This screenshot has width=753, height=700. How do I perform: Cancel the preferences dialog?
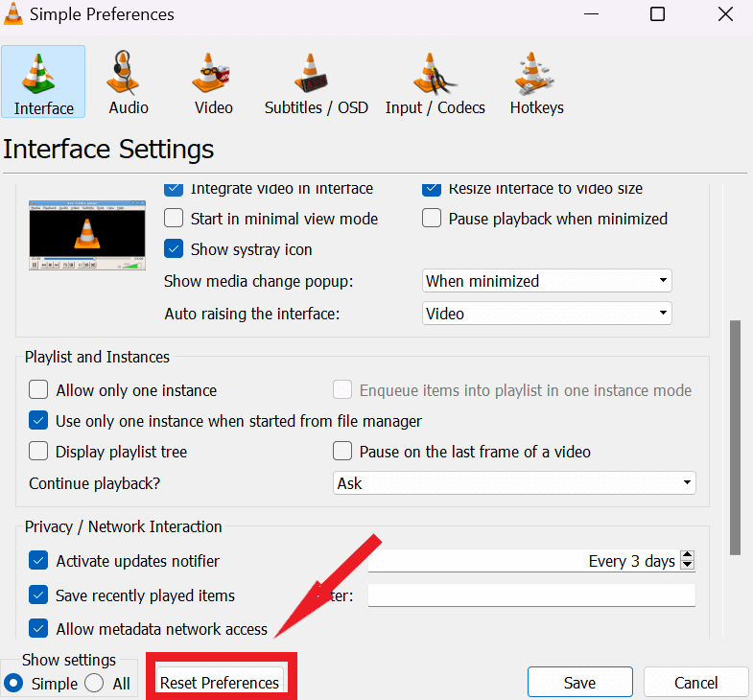coord(695,683)
